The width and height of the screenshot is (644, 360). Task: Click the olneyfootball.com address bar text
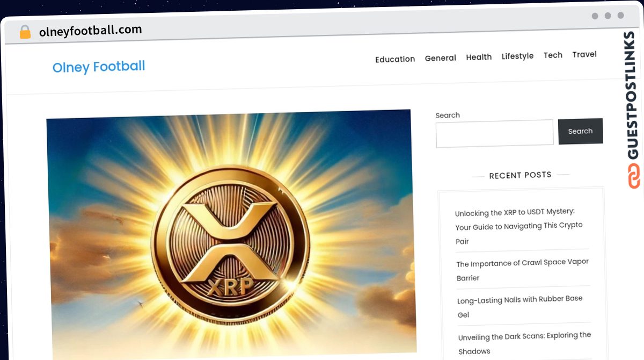(x=90, y=31)
